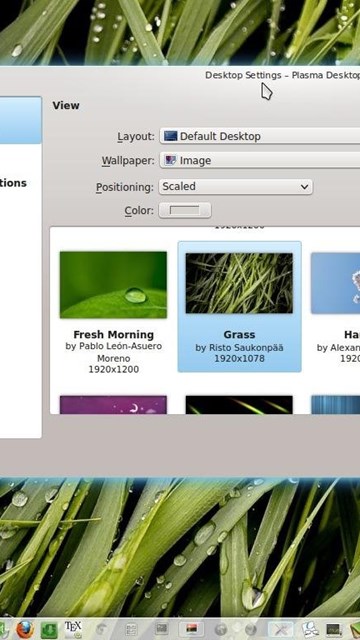Select the Fresh Morning wallpaper thumbnail

[113, 285]
